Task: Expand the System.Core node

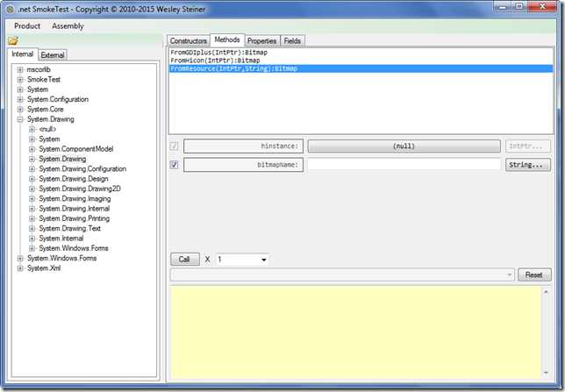Action: point(20,109)
